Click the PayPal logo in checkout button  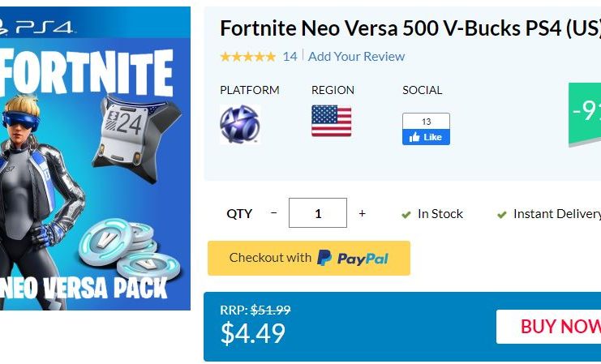tap(353, 259)
